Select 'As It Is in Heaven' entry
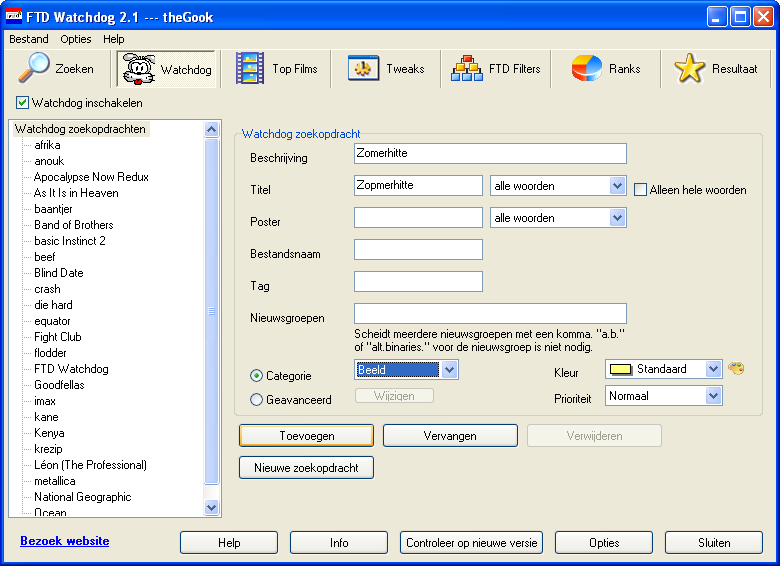The width and height of the screenshot is (780, 566). [x=76, y=193]
